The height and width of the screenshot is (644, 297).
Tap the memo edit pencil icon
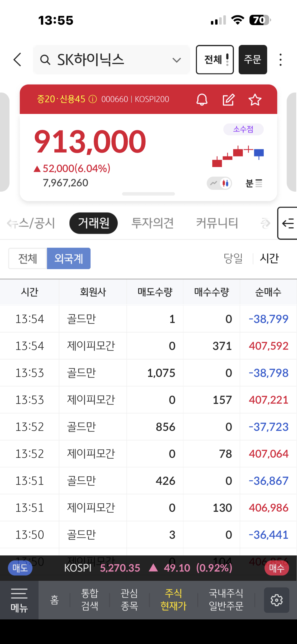coord(228,100)
